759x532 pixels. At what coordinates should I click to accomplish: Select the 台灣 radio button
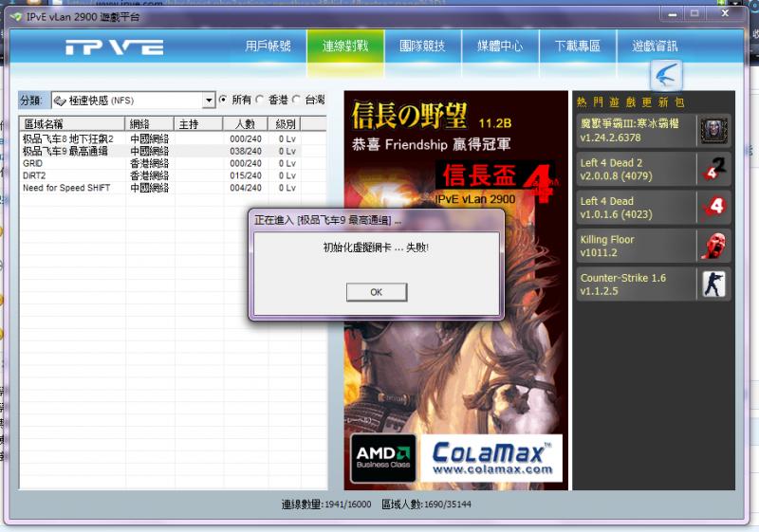[x=296, y=100]
